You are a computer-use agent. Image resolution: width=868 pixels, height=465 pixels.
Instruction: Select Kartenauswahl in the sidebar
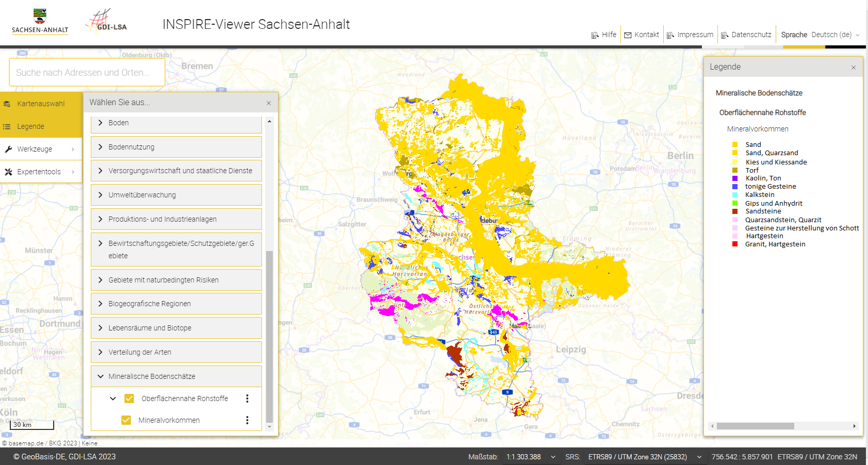[41, 104]
